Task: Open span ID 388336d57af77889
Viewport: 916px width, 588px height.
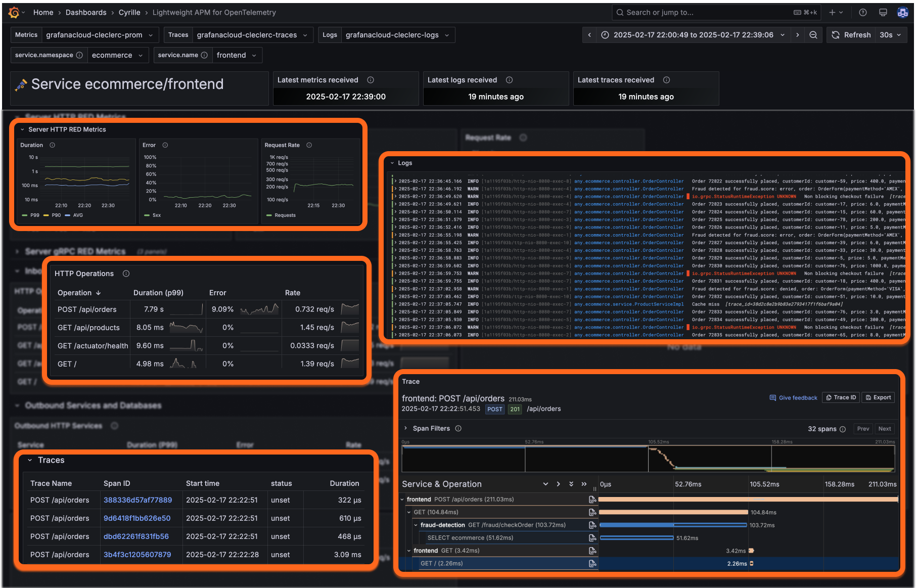Action: 138,500
